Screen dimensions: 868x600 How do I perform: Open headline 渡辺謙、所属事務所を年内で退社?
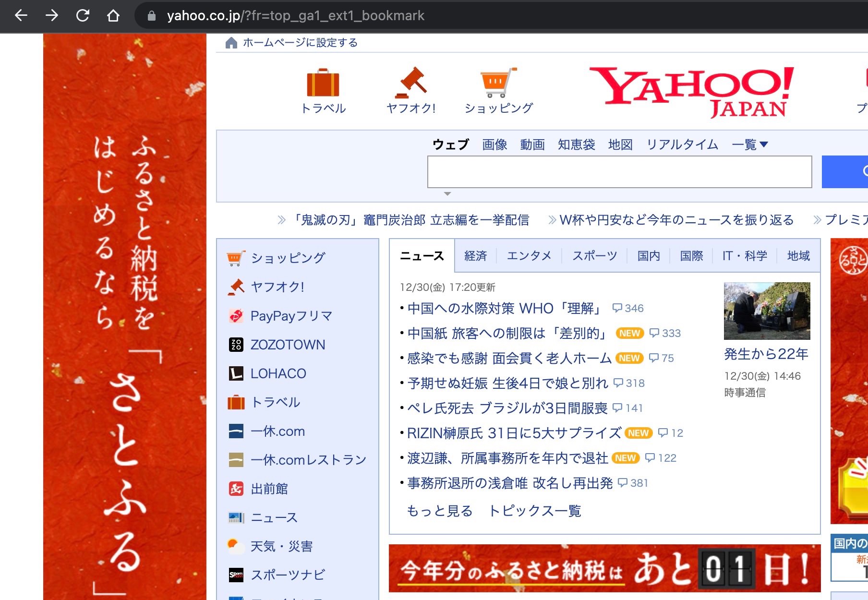click(x=507, y=458)
